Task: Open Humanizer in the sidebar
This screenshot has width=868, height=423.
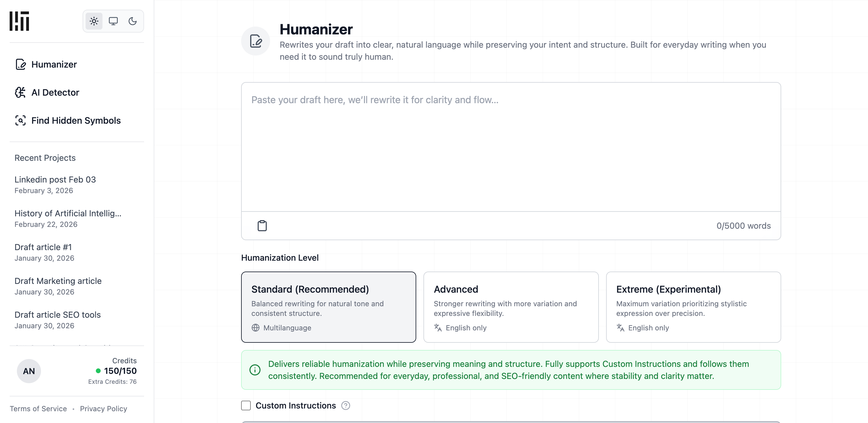Action: [54, 65]
